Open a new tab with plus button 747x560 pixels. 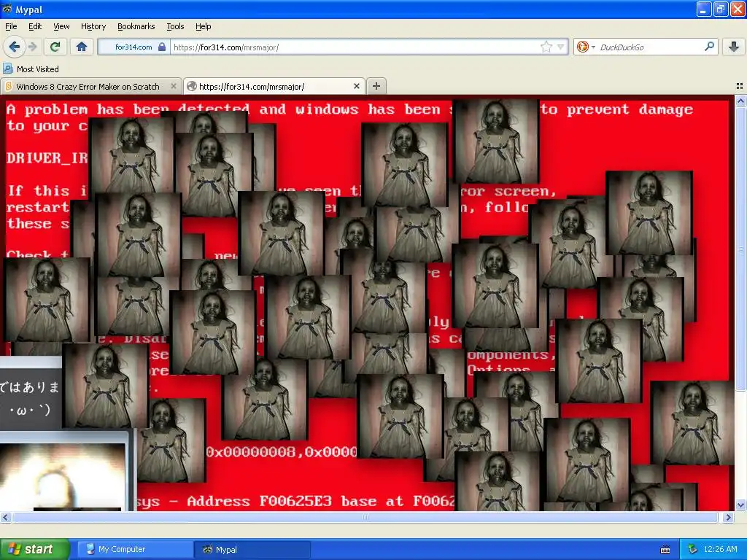tap(376, 86)
